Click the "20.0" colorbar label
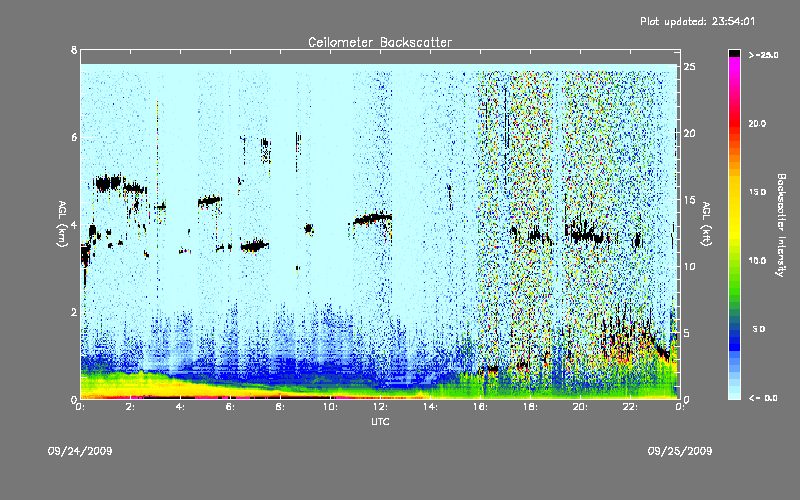The image size is (800, 500). pyautogui.click(x=757, y=123)
